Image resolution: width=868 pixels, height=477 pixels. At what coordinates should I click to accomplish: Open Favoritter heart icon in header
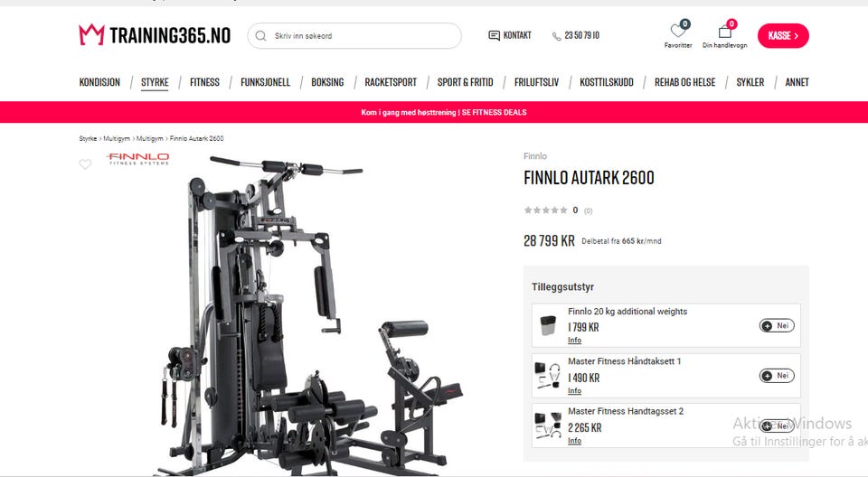678,31
